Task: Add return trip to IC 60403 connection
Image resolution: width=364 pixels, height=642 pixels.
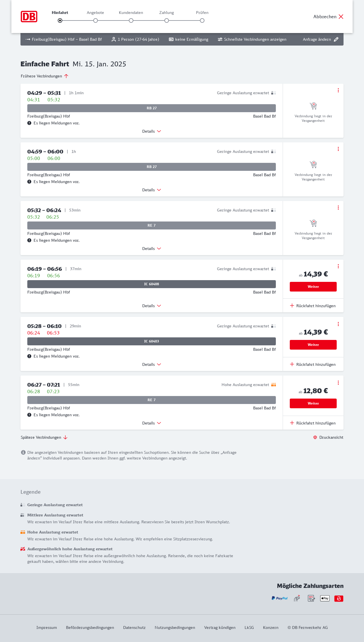Action: click(313, 364)
